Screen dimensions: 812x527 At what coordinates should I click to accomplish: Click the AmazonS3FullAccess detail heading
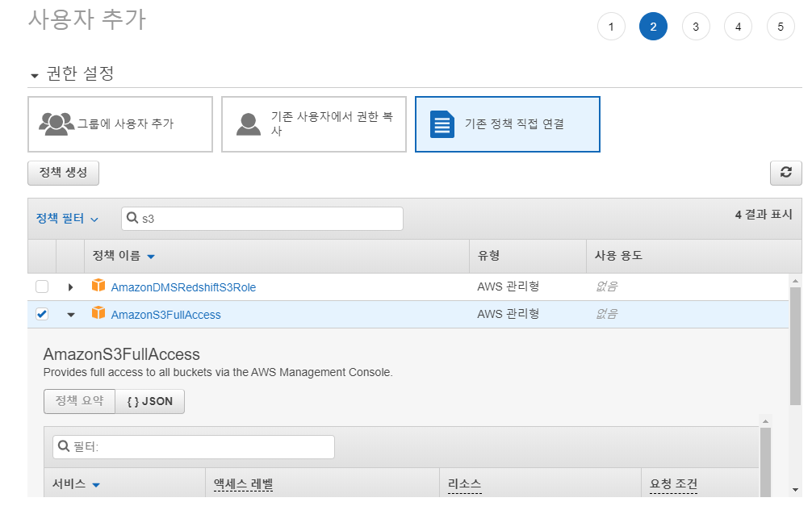click(122, 354)
